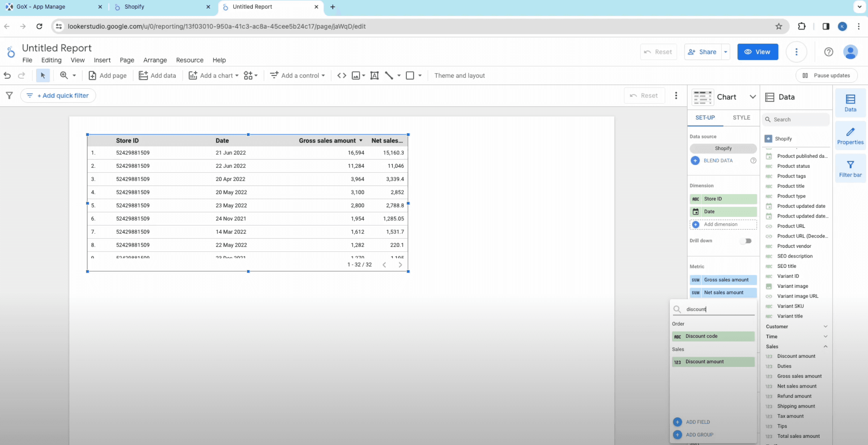Open the help question mark icon
The height and width of the screenshot is (445, 868).
[828, 52]
